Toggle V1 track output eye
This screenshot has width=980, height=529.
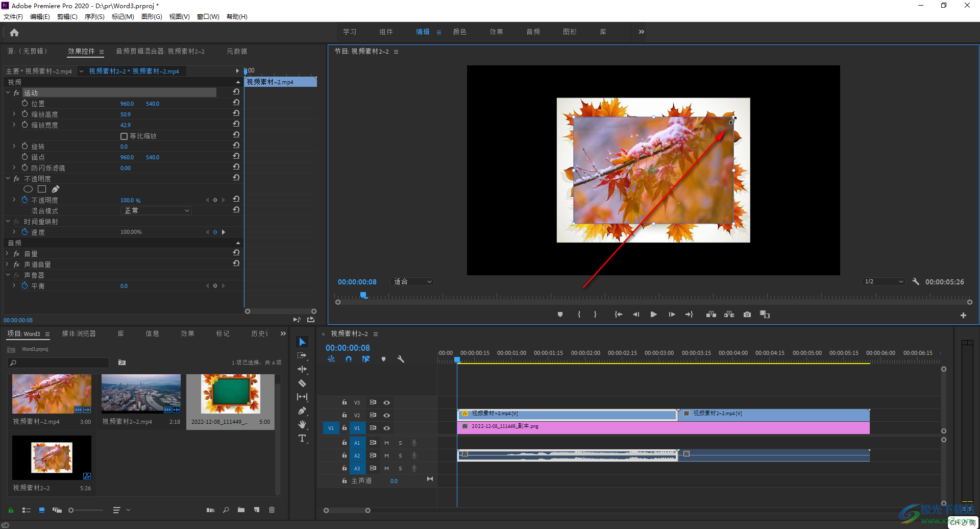pos(386,428)
